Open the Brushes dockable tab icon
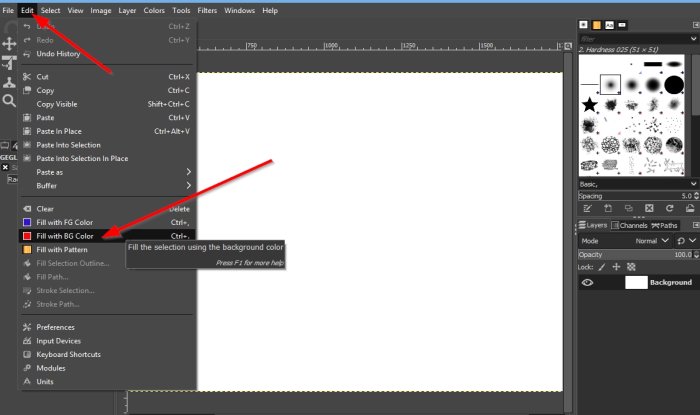700x415 pixels. coord(583,25)
